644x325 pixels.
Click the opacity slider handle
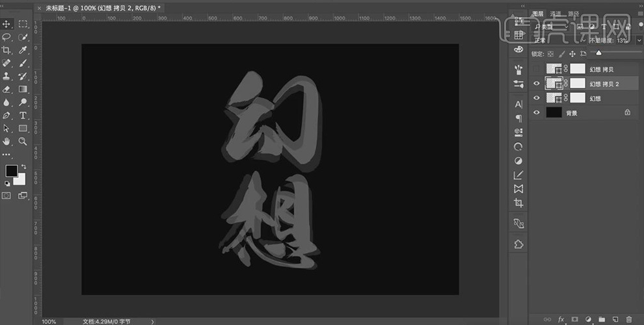599,53
